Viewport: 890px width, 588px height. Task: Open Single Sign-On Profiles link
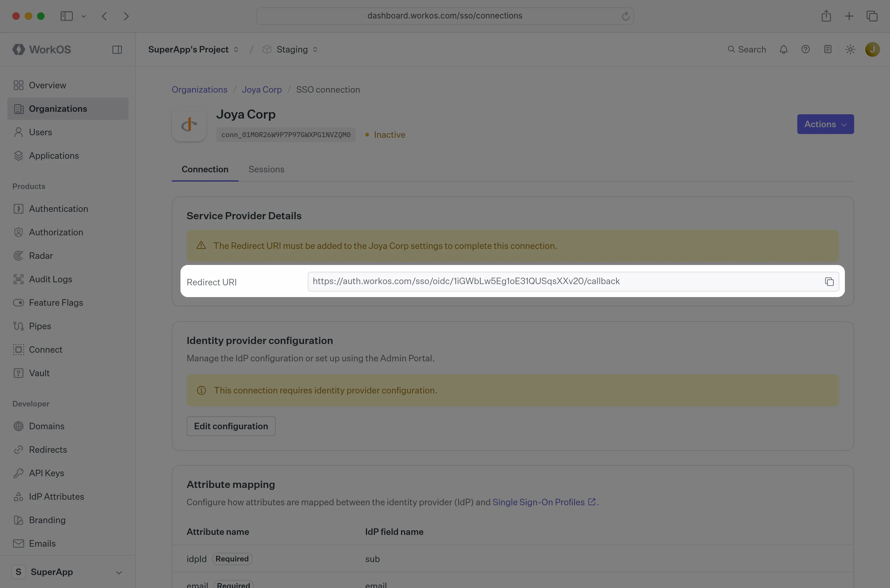544,502
